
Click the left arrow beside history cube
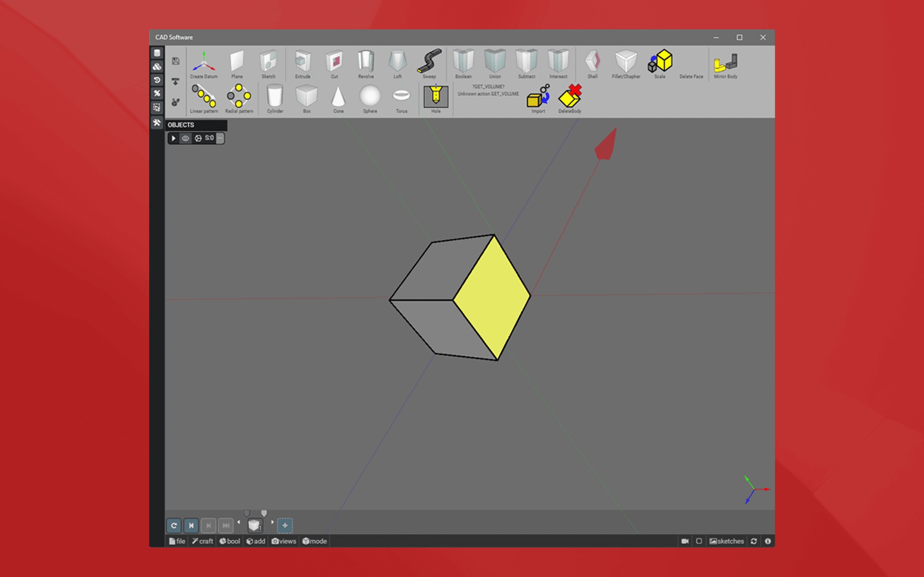pos(239,522)
